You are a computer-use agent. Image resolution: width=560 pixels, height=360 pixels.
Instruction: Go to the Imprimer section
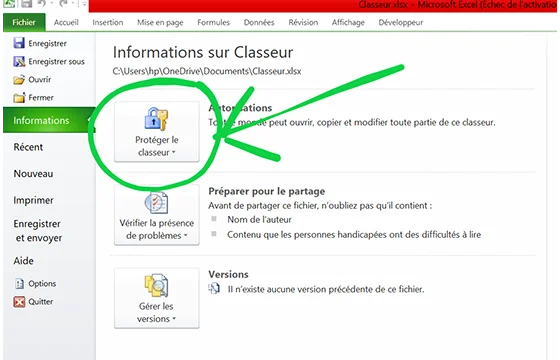[33, 200]
